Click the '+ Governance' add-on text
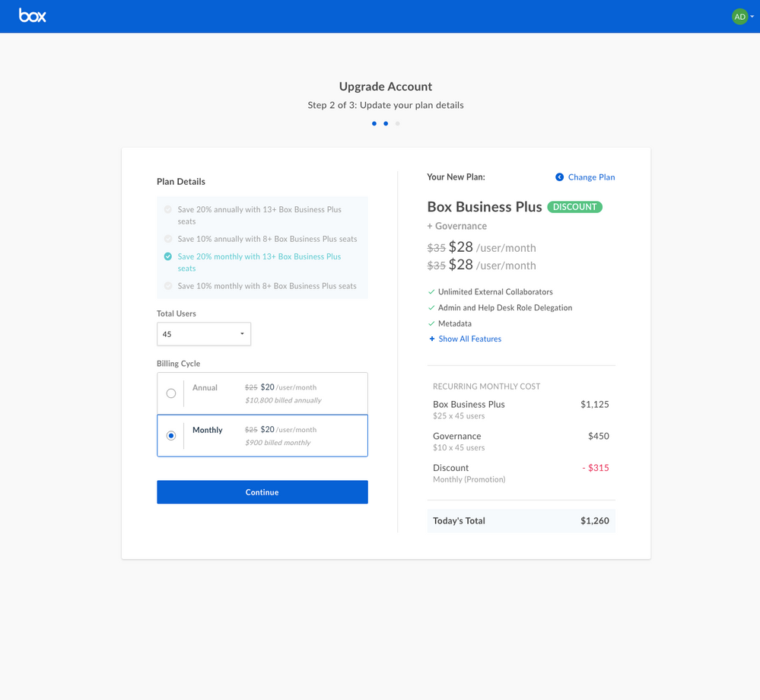 pyautogui.click(x=457, y=226)
